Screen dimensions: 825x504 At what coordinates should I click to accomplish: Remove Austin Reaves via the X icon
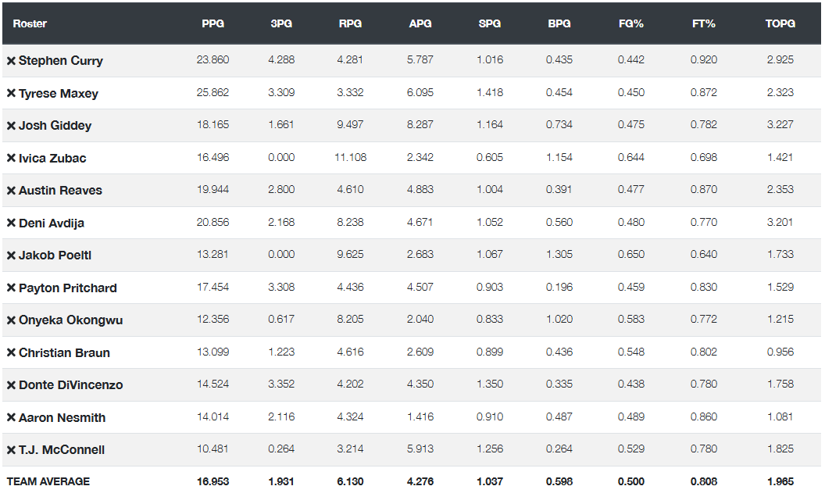tap(11, 191)
